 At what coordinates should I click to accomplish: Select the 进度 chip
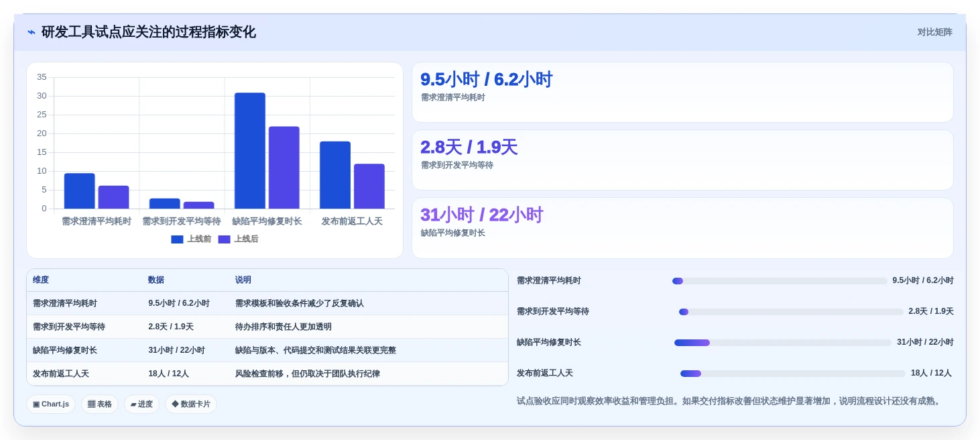pyautogui.click(x=141, y=404)
